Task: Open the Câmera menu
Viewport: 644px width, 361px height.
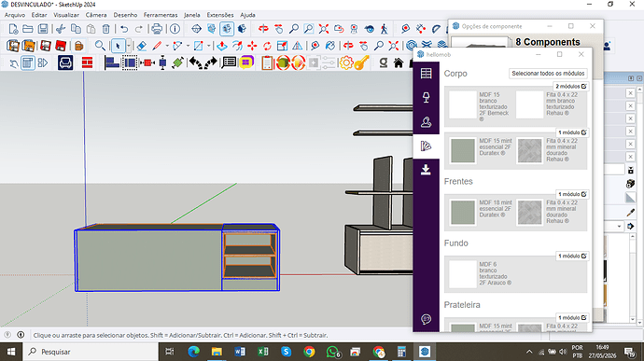Action: point(96,15)
